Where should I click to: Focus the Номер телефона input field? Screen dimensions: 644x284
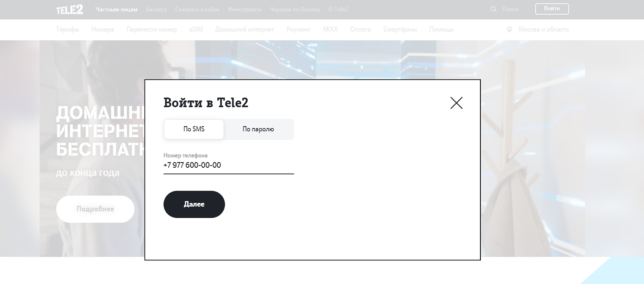click(x=228, y=165)
